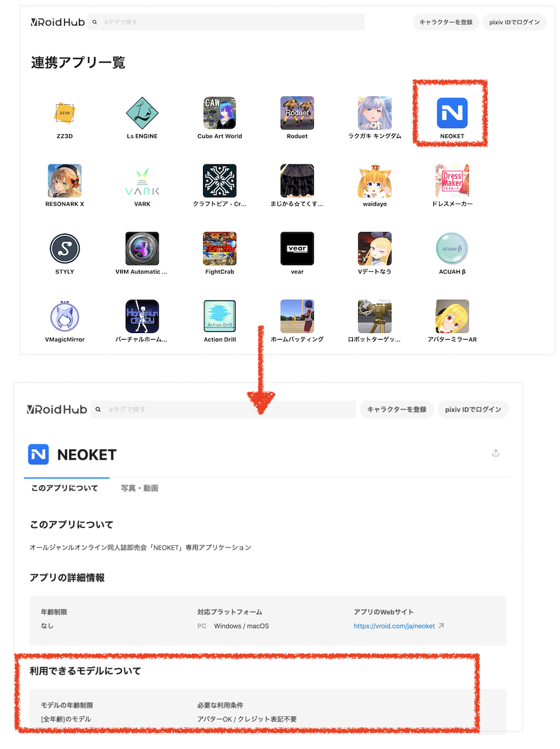560x749 pixels.
Task: Select the RESONARK X app icon
Action: click(x=64, y=180)
